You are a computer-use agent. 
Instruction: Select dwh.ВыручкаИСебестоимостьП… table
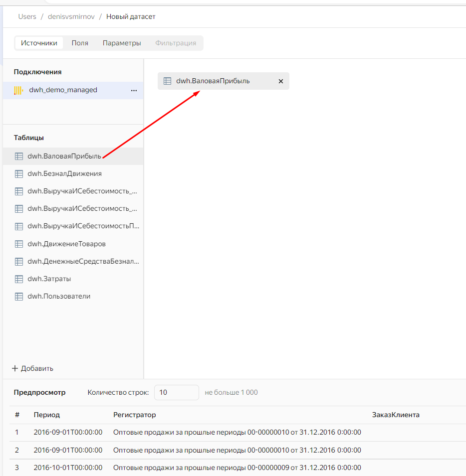(83, 226)
